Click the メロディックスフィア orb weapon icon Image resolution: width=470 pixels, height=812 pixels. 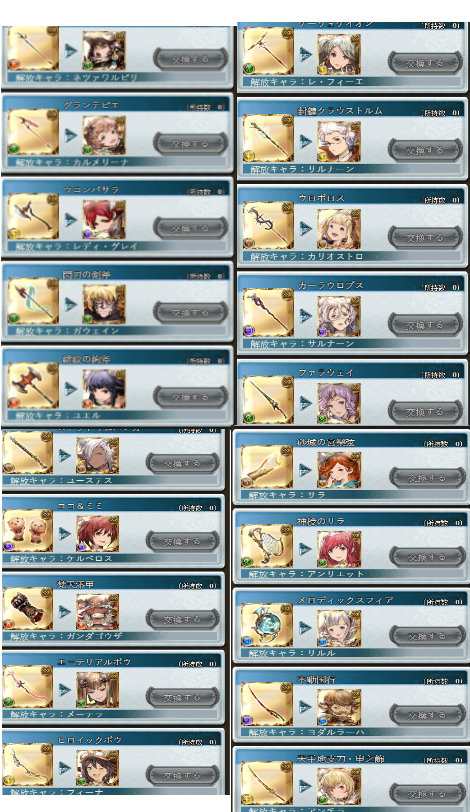point(267,625)
